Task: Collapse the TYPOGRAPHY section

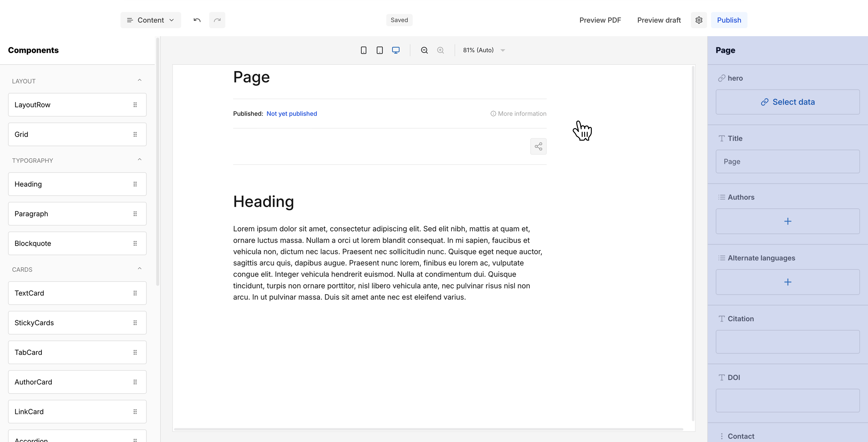Action: (139, 159)
